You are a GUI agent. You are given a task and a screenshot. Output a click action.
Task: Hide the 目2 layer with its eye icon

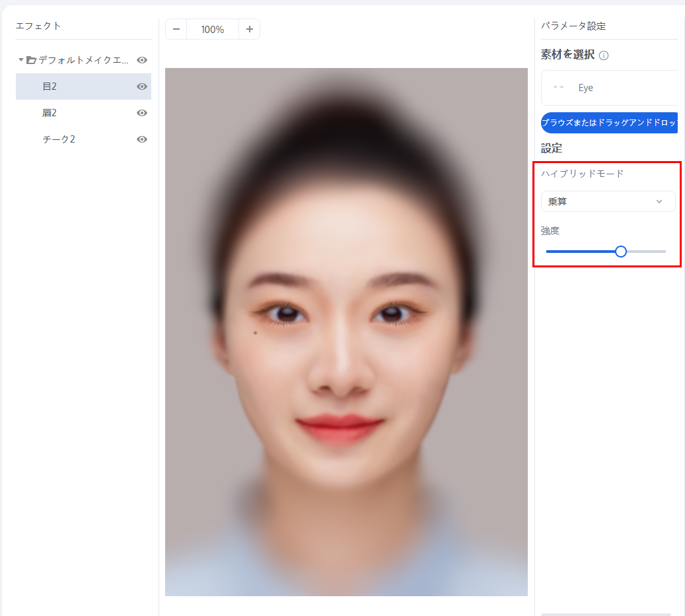tap(142, 86)
